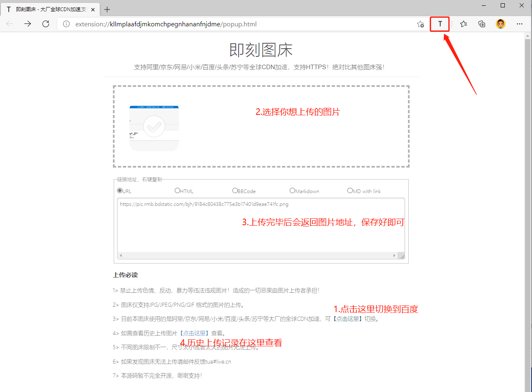Open the browser Settings and more menu
The height and width of the screenshot is (392, 532).
520,24
